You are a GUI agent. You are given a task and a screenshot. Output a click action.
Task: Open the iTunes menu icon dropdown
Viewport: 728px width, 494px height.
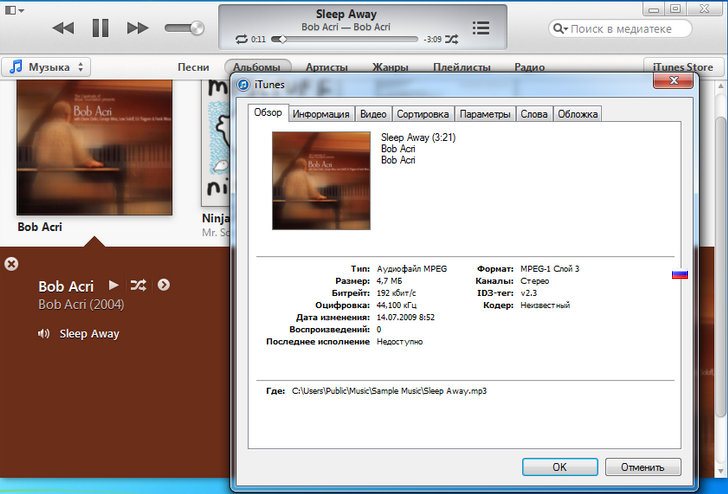14,10
